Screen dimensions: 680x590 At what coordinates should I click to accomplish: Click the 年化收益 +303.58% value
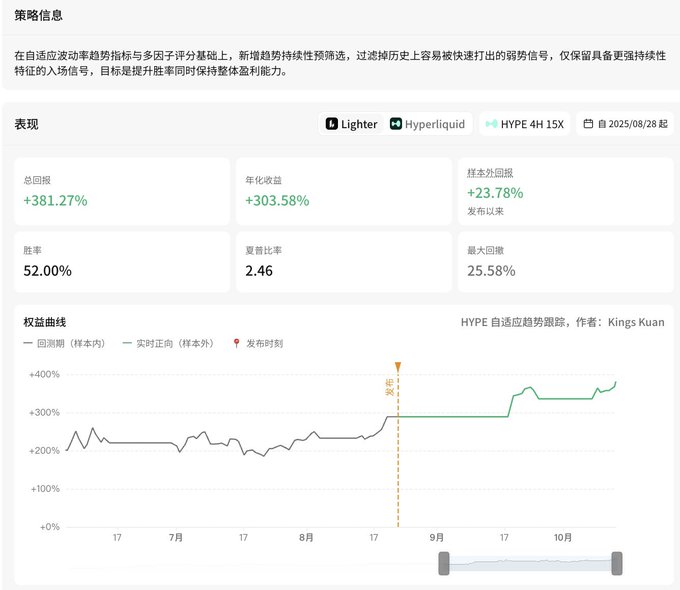[277, 201]
